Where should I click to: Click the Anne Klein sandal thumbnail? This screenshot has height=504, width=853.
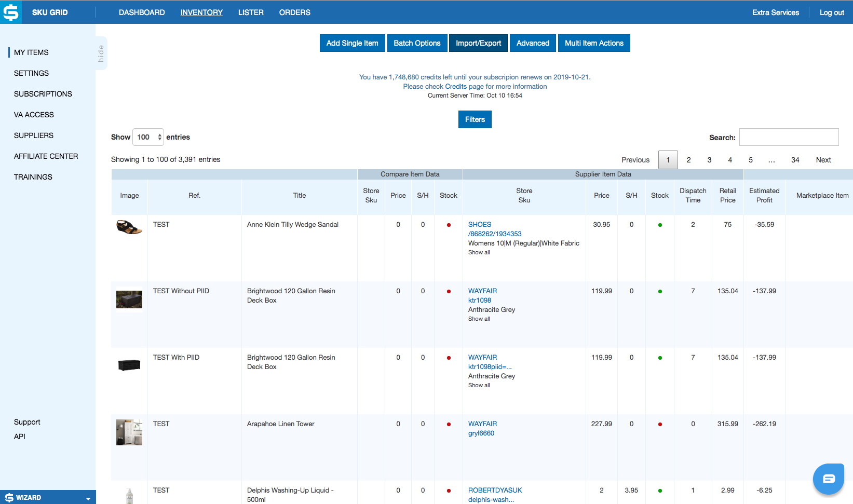(x=129, y=227)
